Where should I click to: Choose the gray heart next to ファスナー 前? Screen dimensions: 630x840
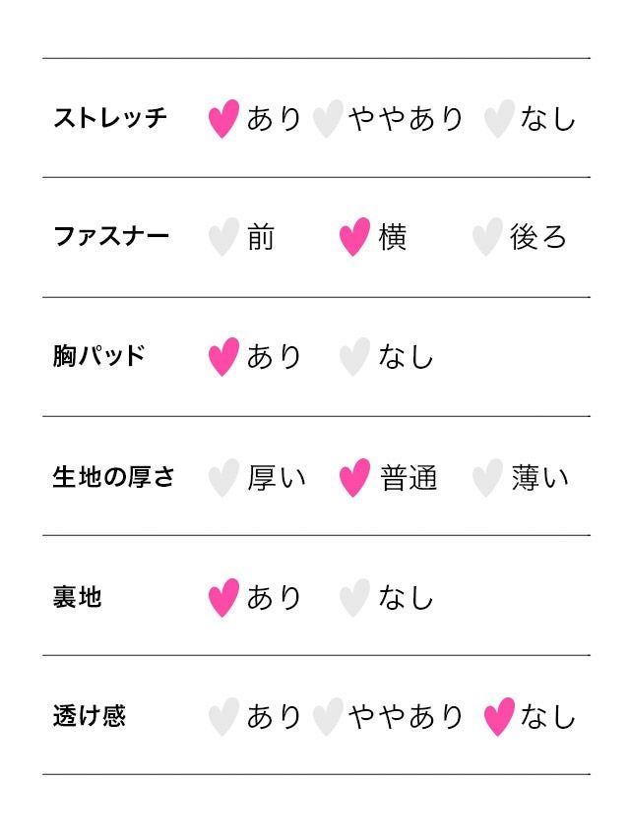point(223,237)
